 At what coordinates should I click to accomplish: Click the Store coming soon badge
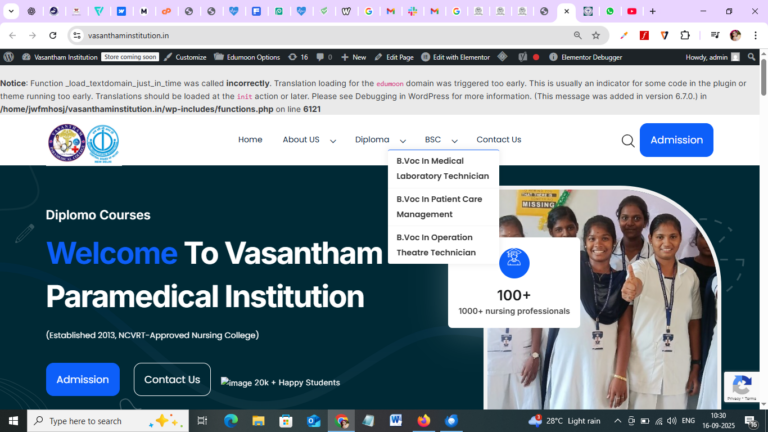coord(130,57)
